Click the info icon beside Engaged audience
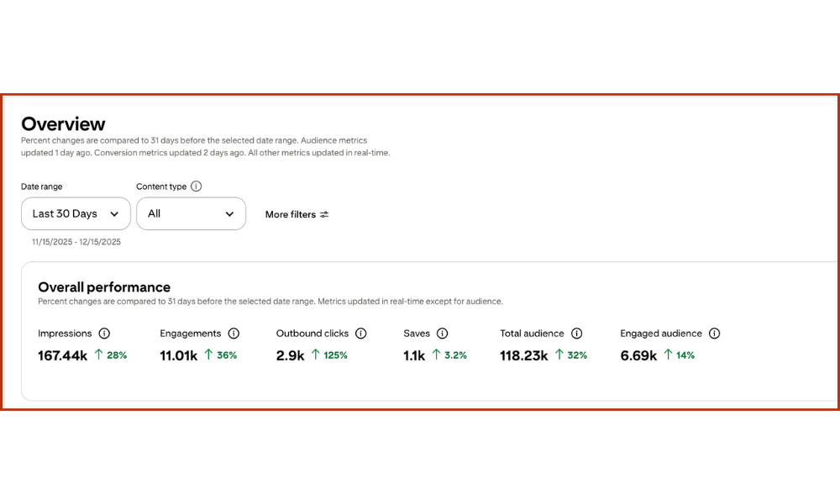 pos(714,333)
